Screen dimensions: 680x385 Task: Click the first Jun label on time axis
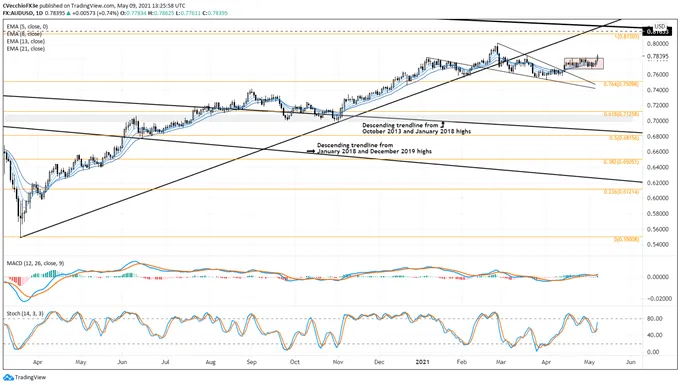pyautogui.click(x=122, y=362)
